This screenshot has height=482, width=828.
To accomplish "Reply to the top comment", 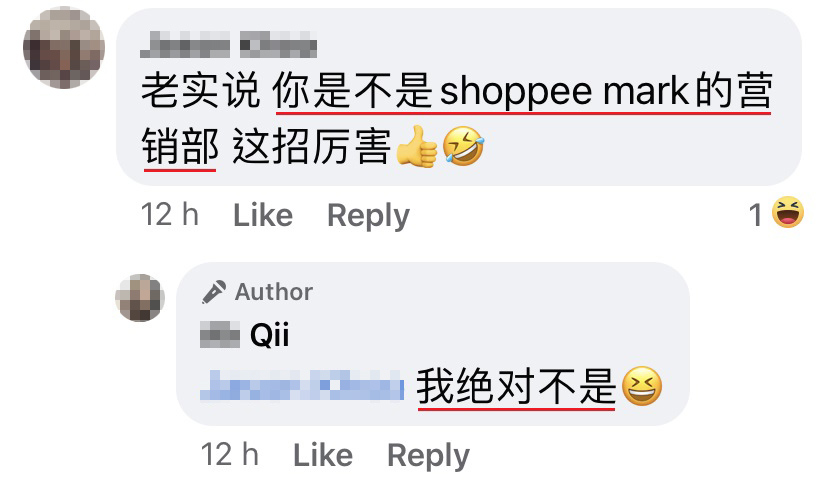I will click(369, 216).
